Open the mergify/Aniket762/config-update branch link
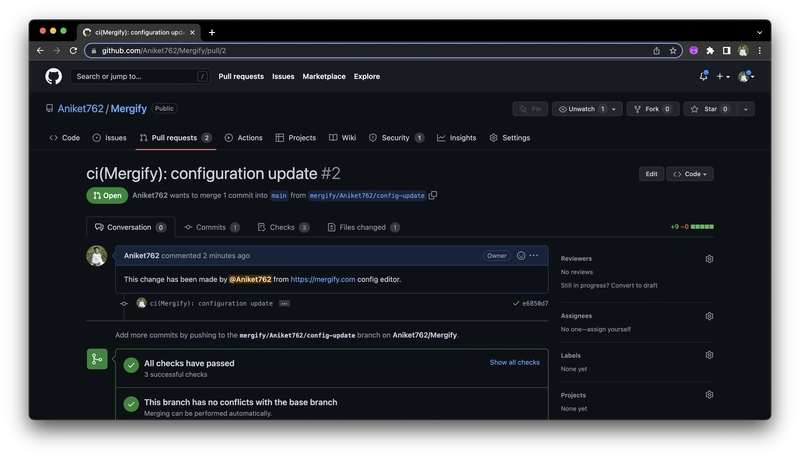 [367, 195]
